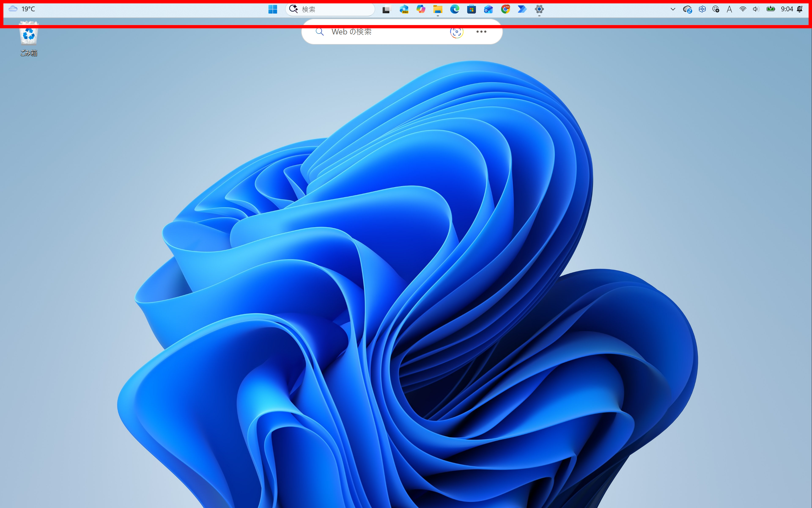Image resolution: width=812 pixels, height=508 pixels.
Task: Launch Microsoft Edge browser
Action: click(455, 9)
